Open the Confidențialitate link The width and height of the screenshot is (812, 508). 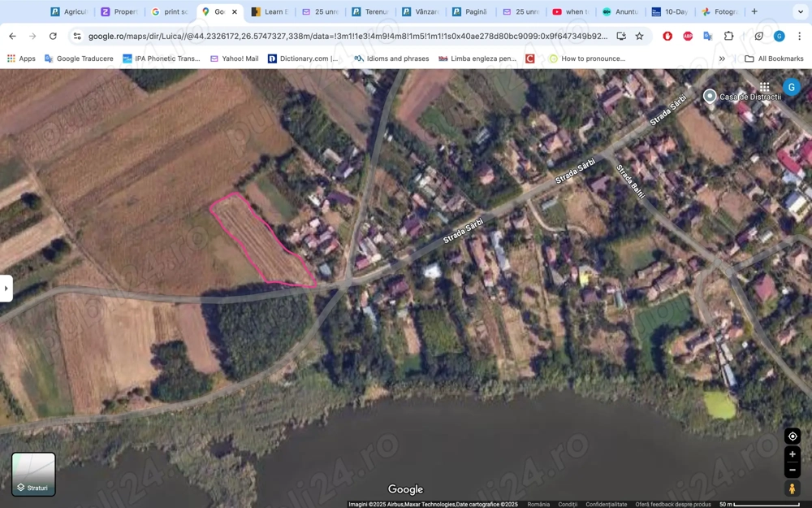tap(607, 504)
